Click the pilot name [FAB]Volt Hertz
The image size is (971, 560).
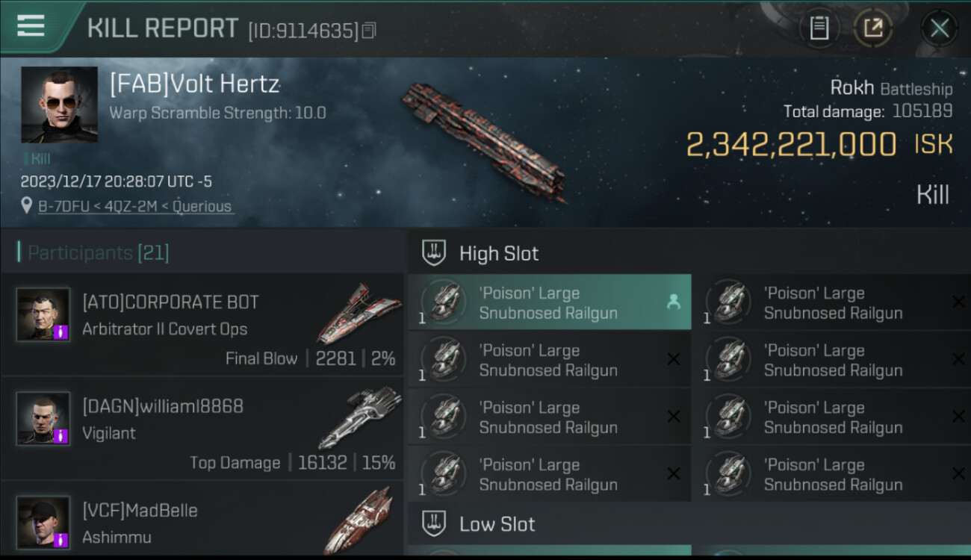(x=194, y=84)
